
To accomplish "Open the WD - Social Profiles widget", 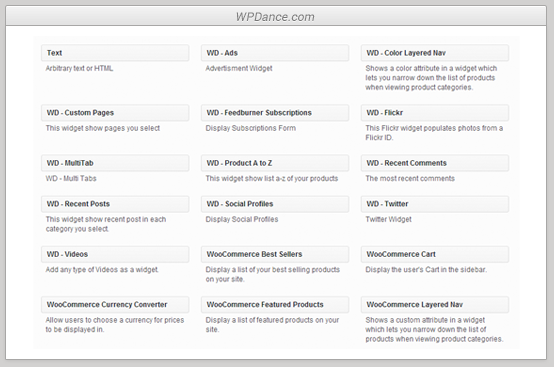I will tap(275, 204).
